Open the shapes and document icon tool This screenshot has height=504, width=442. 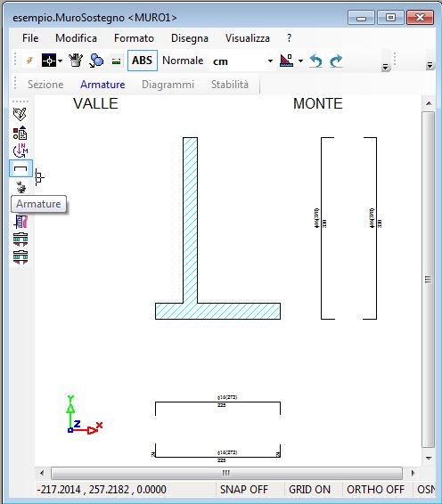tap(20, 133)
